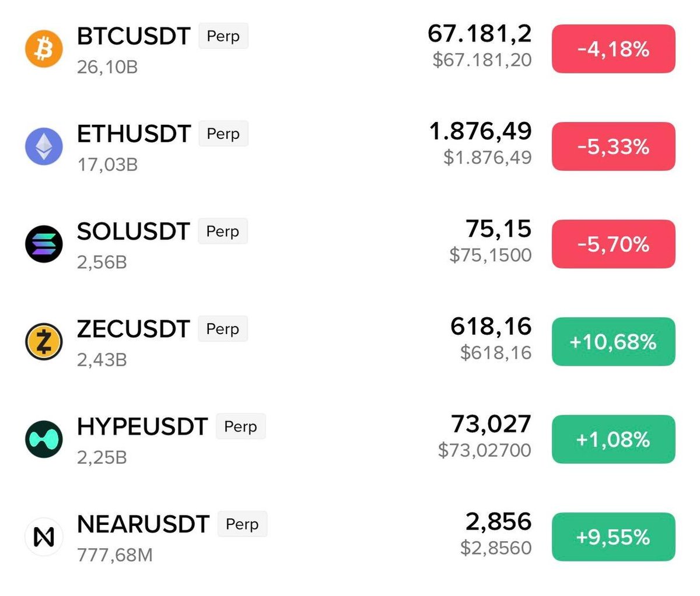The image size is (700, 596).
Task: Select the ETHUSDT pair name
Action: pos(134,134)
